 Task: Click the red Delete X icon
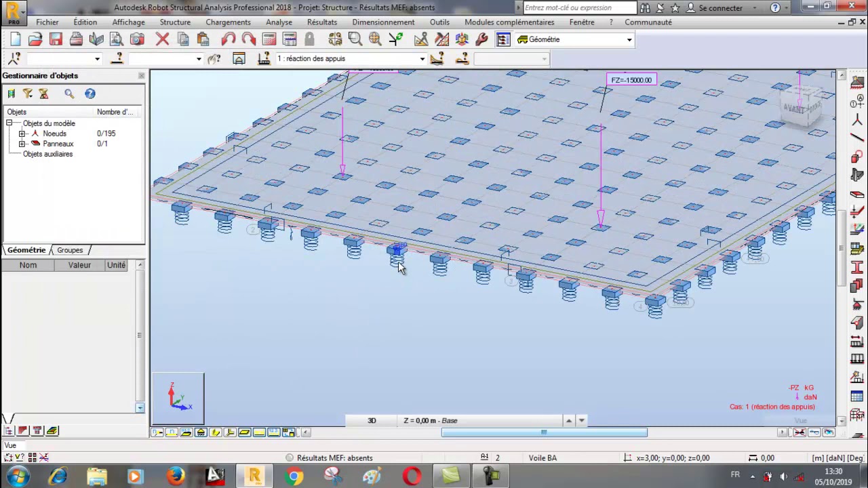[x=162, y=39]
